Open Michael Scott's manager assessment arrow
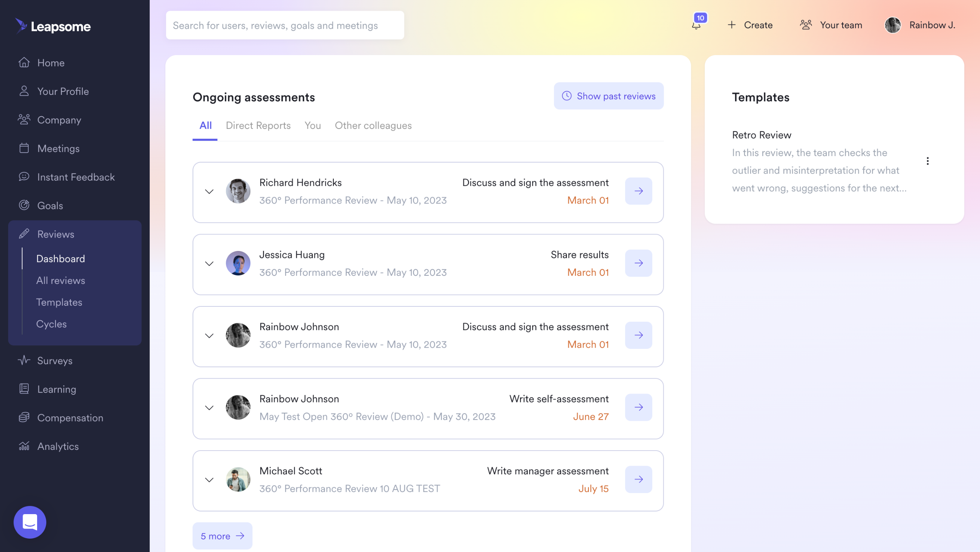Screen dimensions: 980x552 point(638,479)
